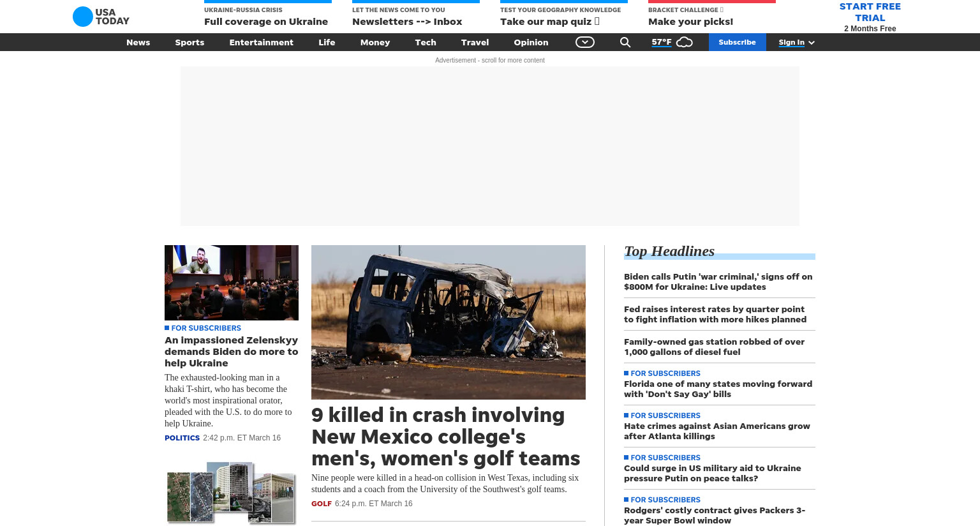
Task: Open Make your picks bracket challenge
Action: pos(690,21)
